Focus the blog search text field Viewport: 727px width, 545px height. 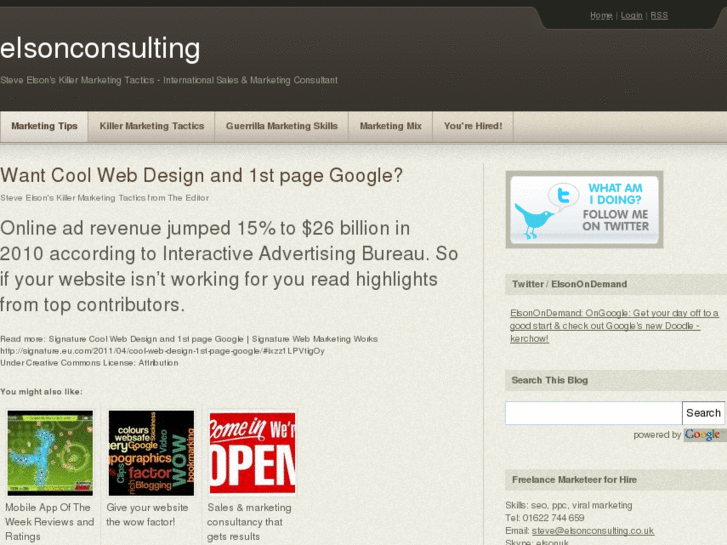593,413
